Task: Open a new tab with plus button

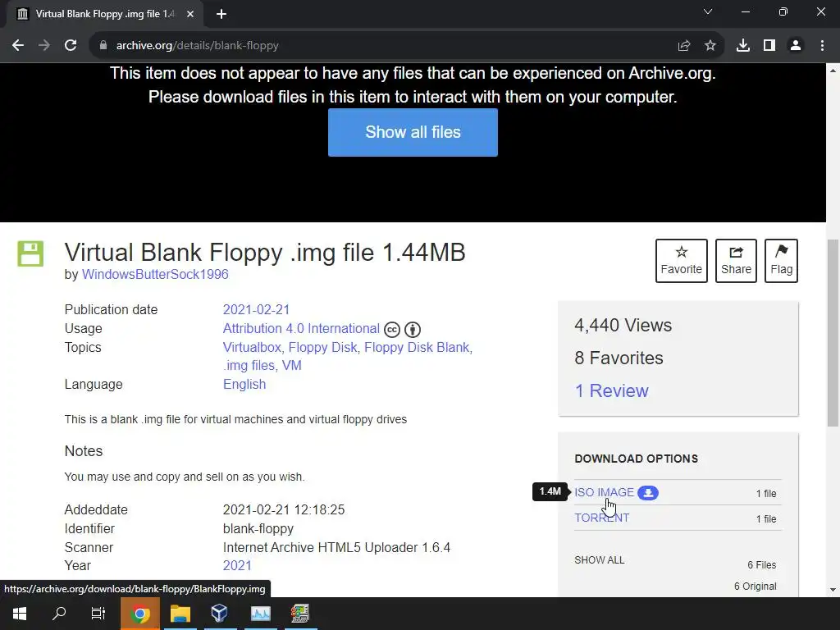Action: tap(221, 14)
